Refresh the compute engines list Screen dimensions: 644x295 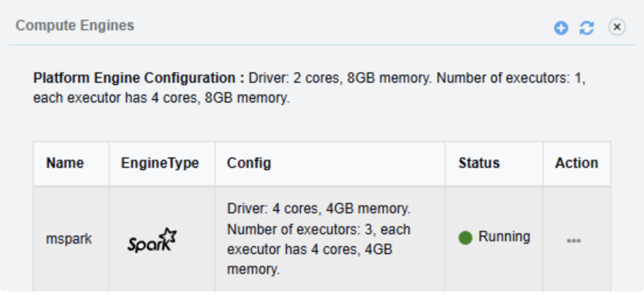(x=586, y=28)
